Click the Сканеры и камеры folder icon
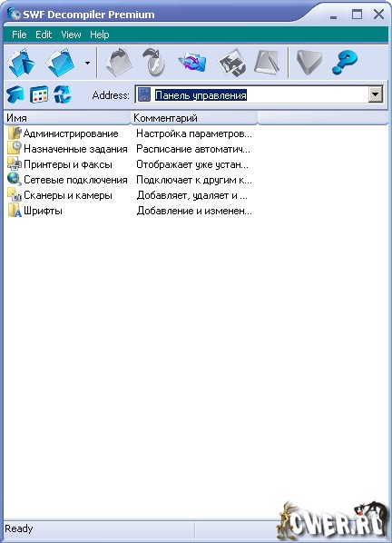 (x=15, y=195)
